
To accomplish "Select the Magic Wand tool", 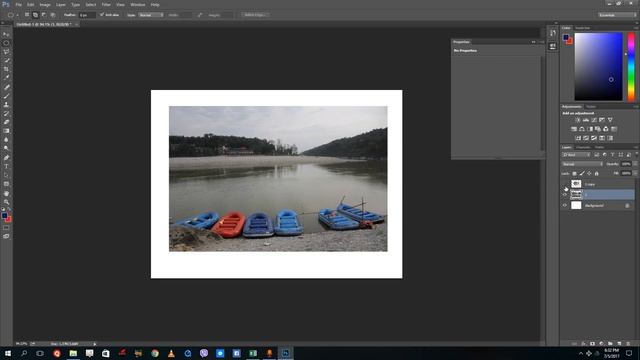I will [6, 60].
